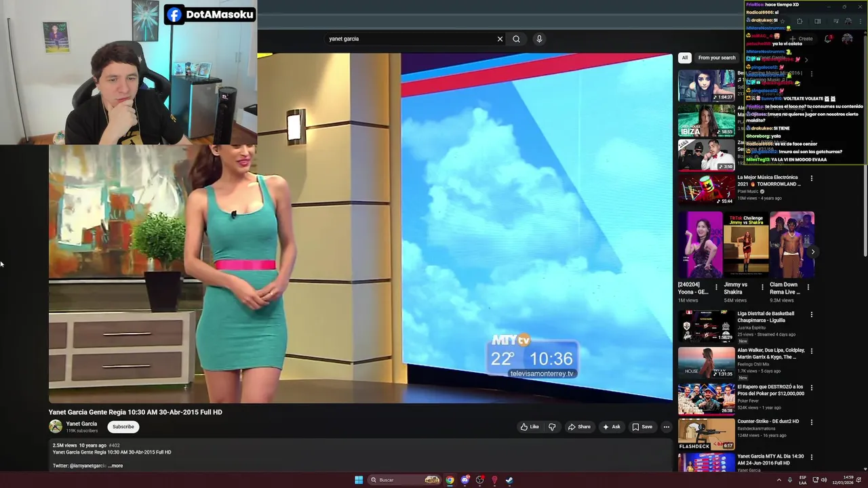The image size is (868, 488).
Task: Click the YouTube Create button
Action: [801, 39]
